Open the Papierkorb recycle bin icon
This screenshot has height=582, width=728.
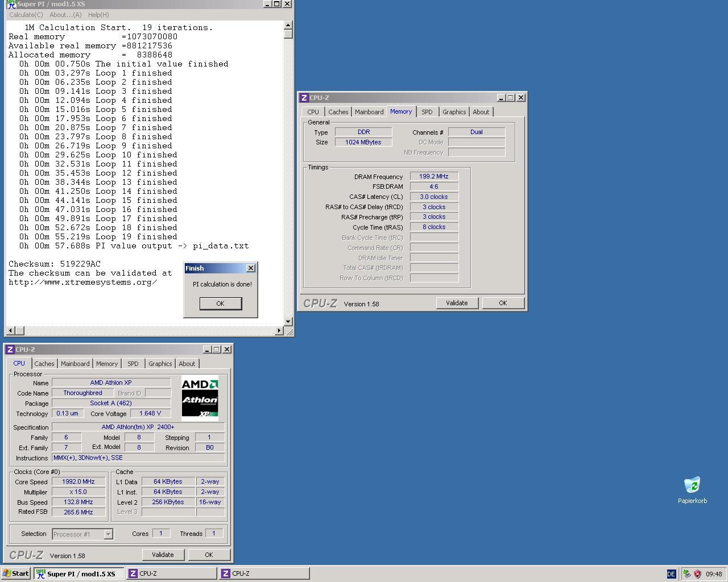coord(692,490)
